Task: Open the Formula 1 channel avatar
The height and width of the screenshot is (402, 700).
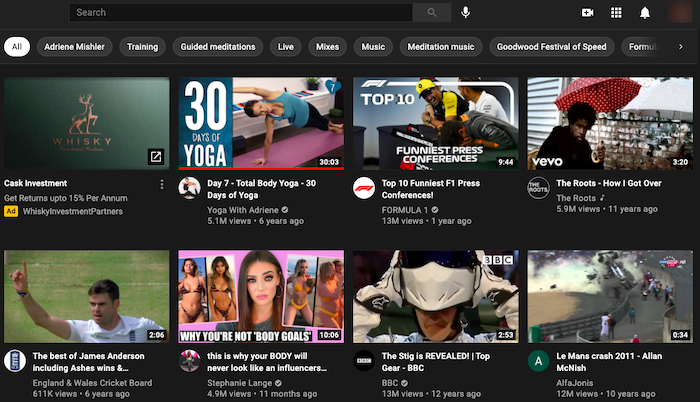Action: 364,188
